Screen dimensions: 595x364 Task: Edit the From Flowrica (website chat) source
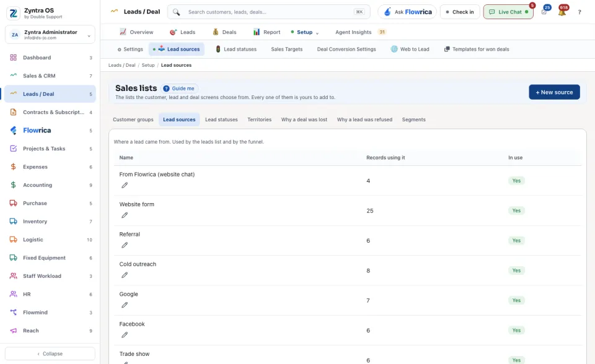coord(125,185)
